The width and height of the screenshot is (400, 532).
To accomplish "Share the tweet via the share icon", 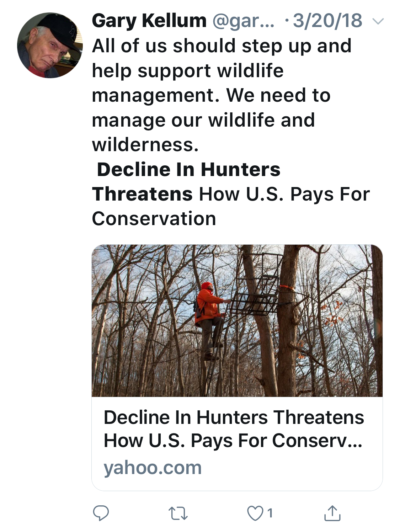I will [332, 513].
